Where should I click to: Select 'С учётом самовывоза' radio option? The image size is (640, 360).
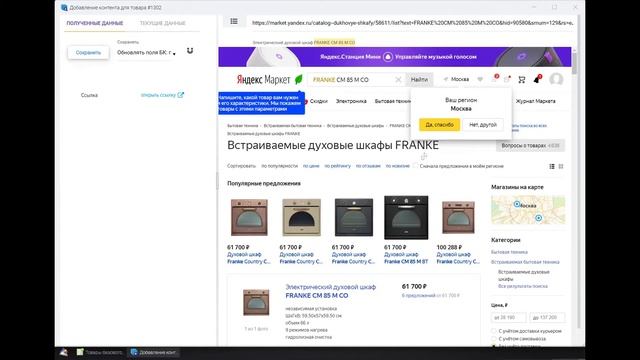(493, 339)
